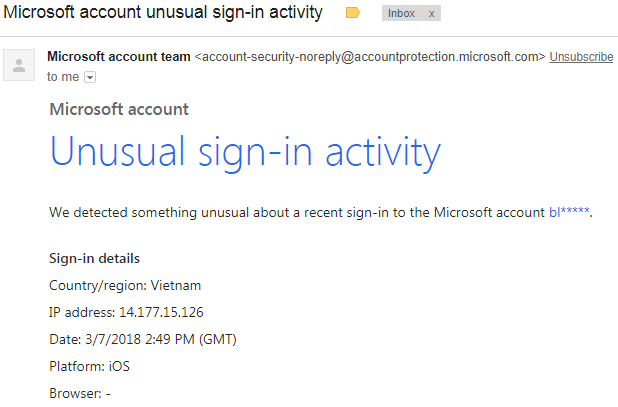Click the sender's profile avatar
Image resolution: width=618 pixels, height=407 pixels.
point(18,66)
